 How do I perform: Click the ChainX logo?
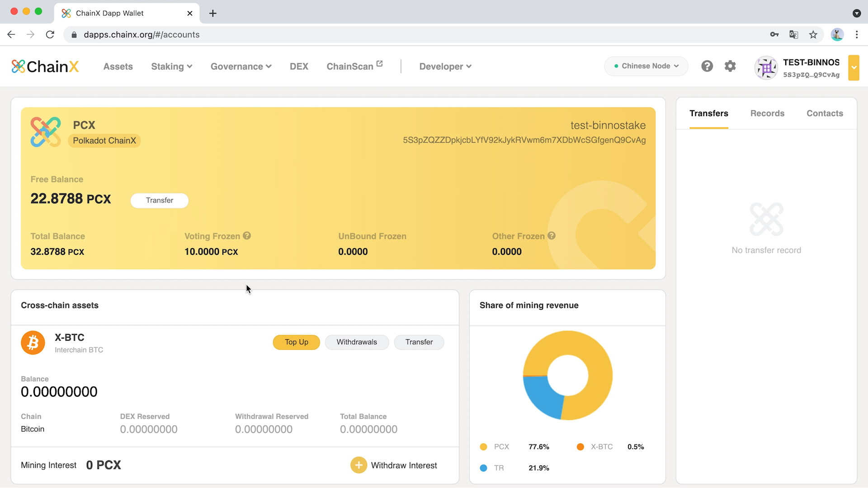coord(45,66)
